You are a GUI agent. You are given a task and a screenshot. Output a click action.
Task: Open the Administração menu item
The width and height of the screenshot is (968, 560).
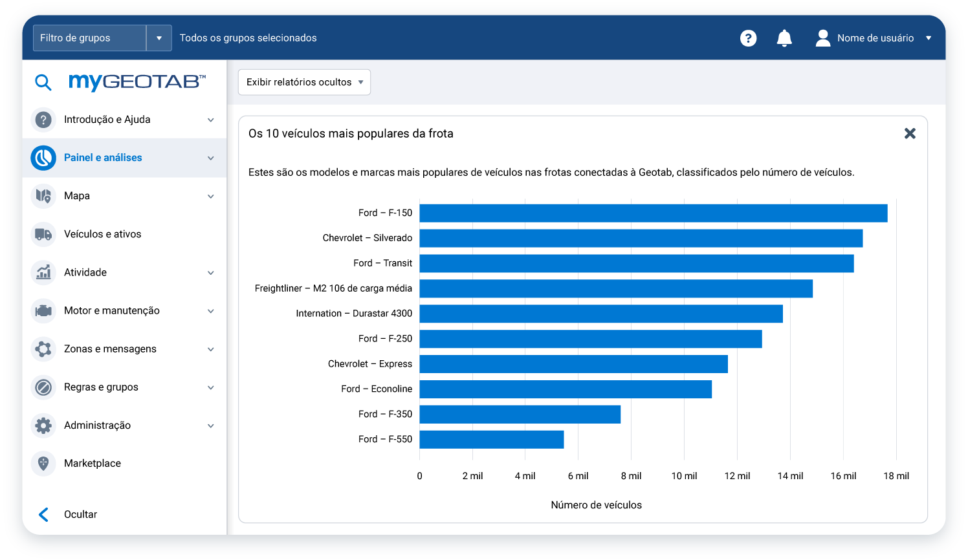124,425
